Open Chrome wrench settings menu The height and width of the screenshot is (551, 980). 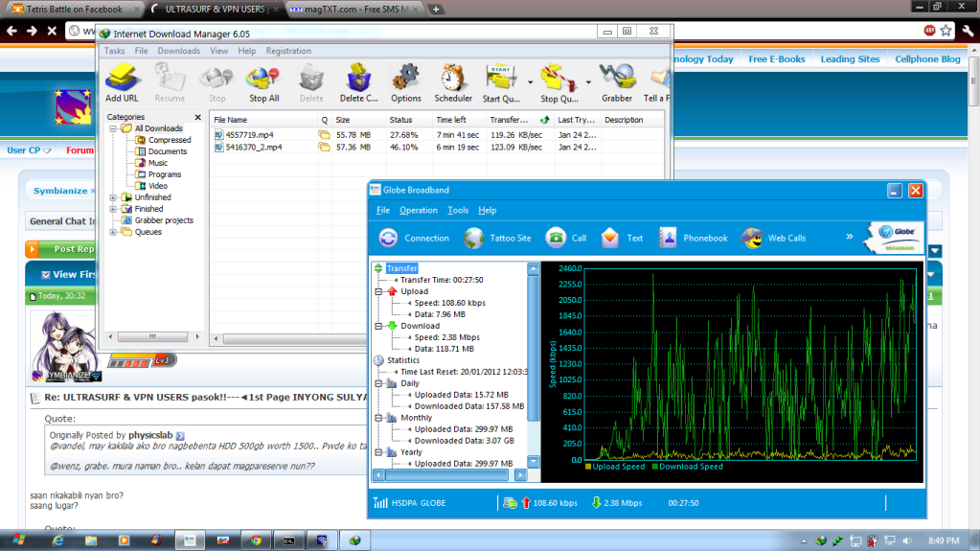click(x=968, y=30)
